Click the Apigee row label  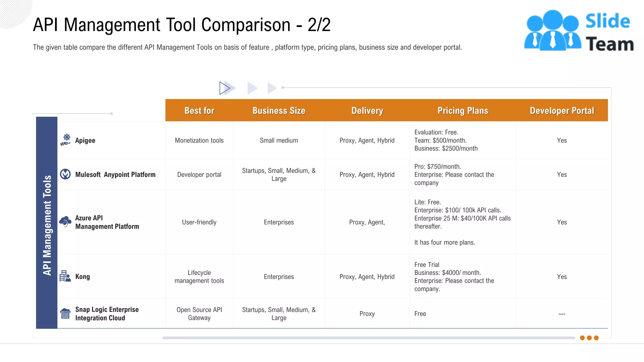tap(85, 140)
